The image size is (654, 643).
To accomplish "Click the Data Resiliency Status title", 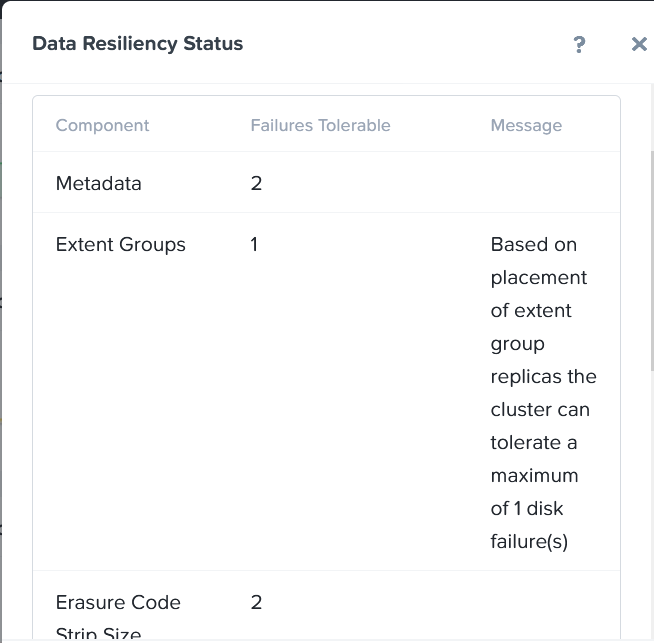I will click(x=138, y=44).
